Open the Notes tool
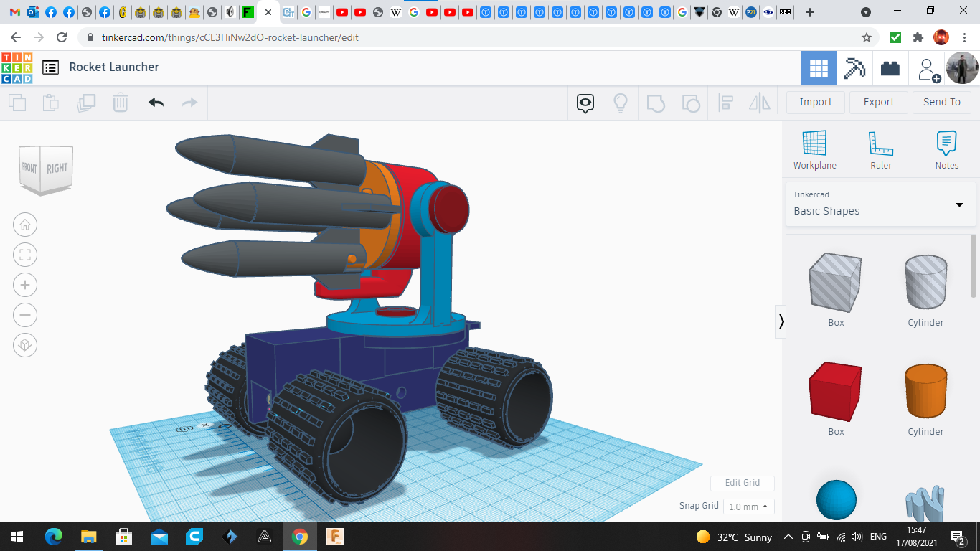Viewport: 980px width, 551px height. 946,147
